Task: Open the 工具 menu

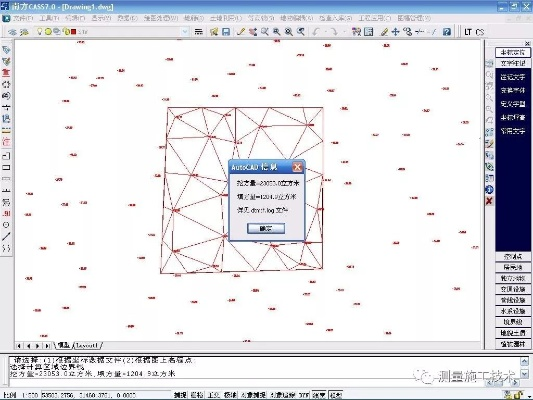Action: [x=49, y=18]
